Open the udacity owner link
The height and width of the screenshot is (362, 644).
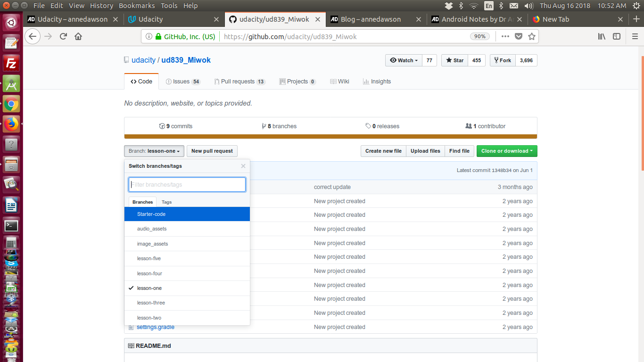pyautogui.click(x=143, y=60)
